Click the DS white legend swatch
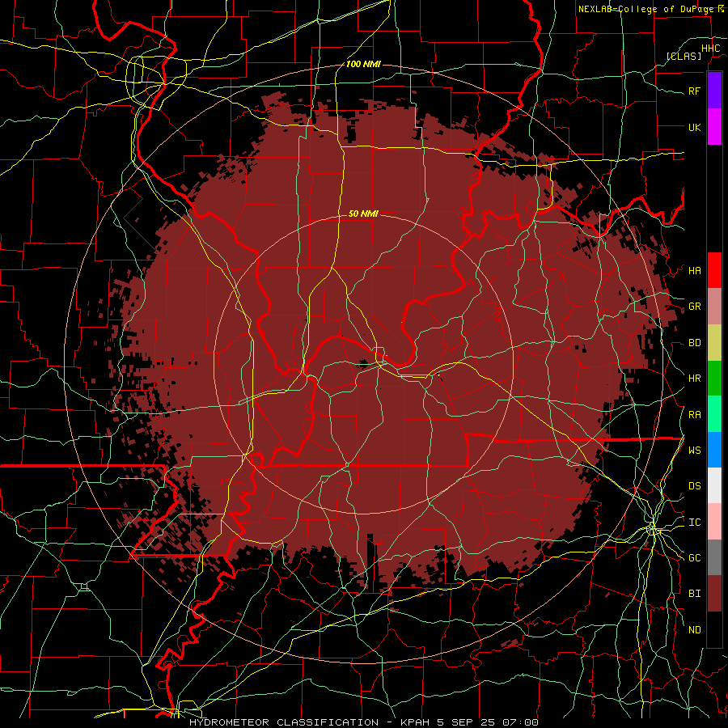This screenshot has width=728, height=728. coord(714,485)
